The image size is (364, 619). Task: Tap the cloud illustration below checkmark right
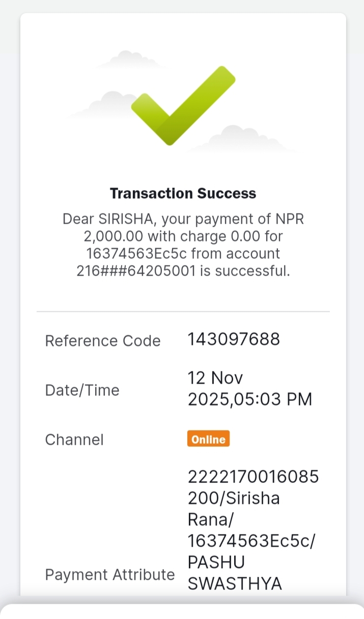(242, 139)
